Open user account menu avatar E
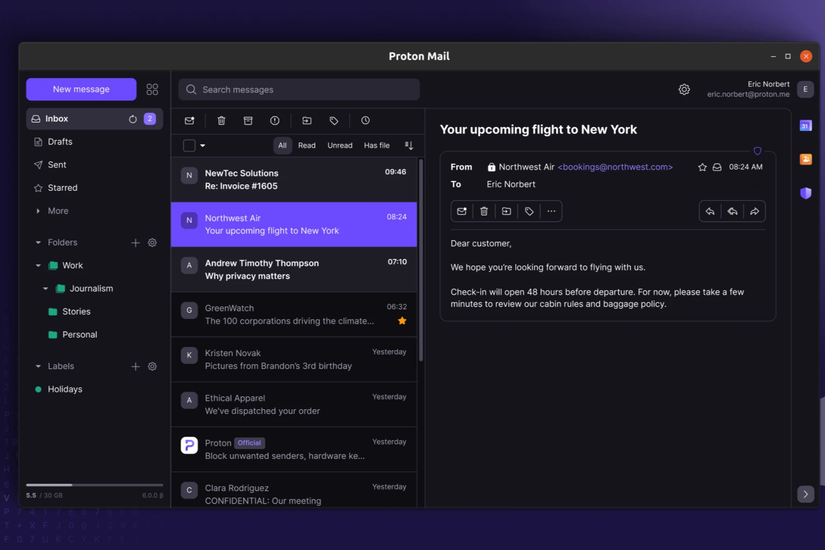The height and width of the screenshot is (550, 825). (x=805, y=89)
